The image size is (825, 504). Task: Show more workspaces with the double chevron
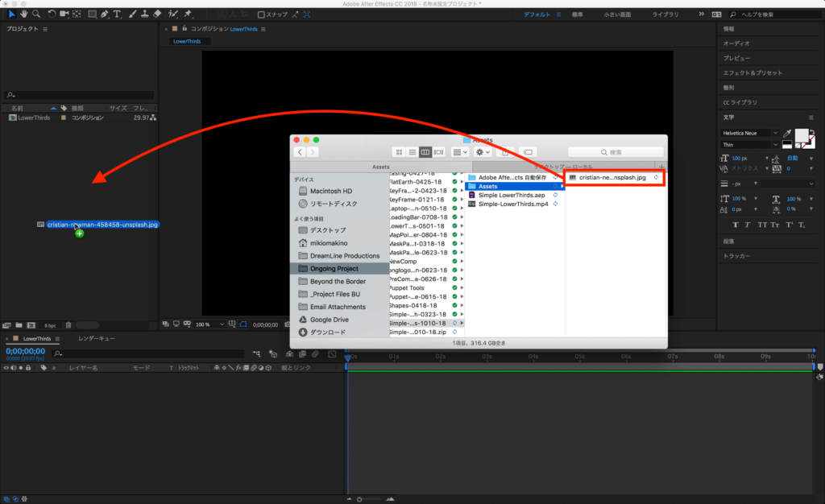[x=702, y=14]
